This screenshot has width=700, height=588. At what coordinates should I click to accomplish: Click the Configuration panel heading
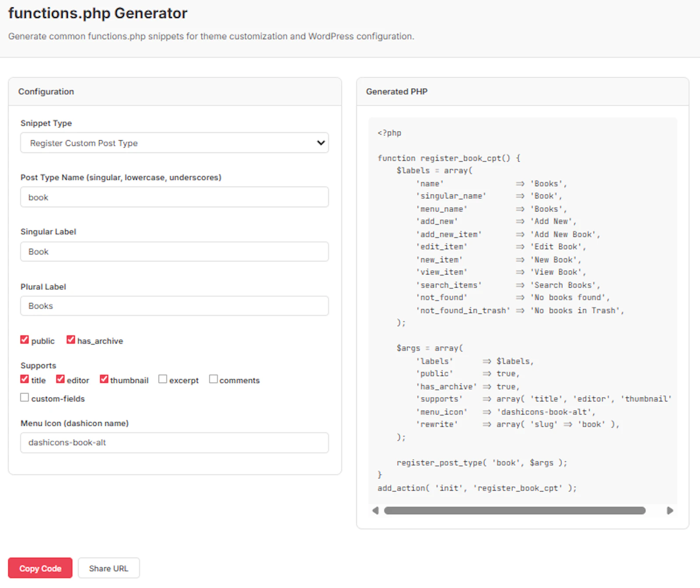pos(46,91)
